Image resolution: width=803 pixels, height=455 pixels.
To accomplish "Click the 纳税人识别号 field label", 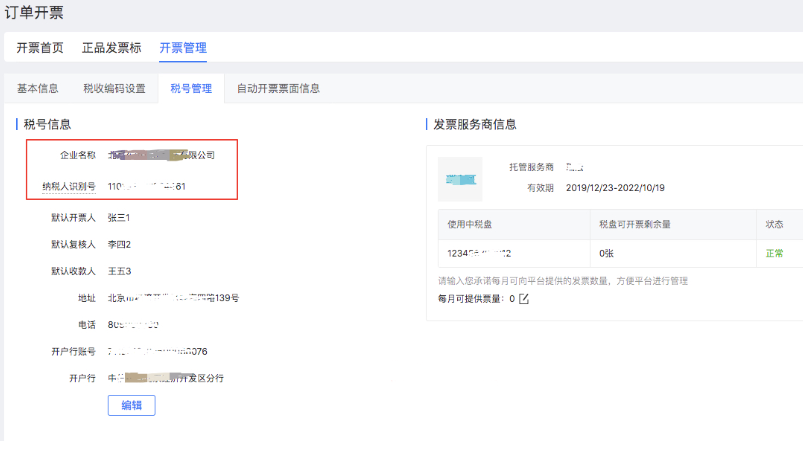I will click(x=68, y=186).
